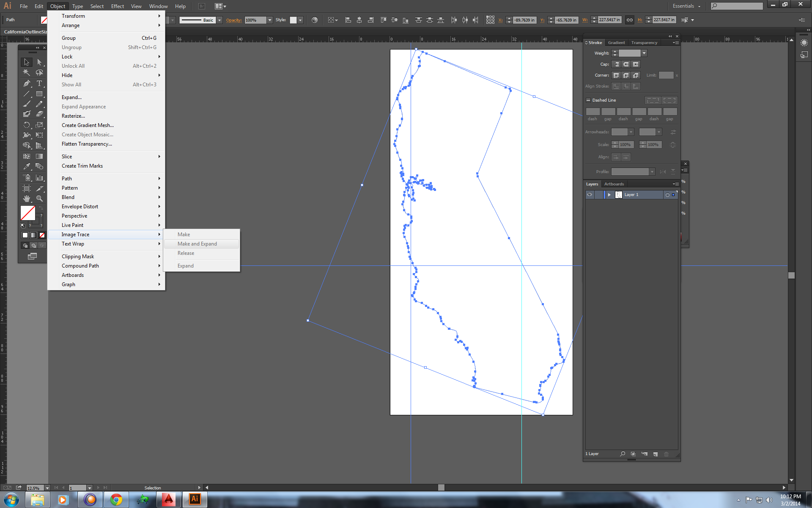Select the Eraser tool
Image resolution: width=812 pixels, height=508 pixels.
click(x=39, y=114)
